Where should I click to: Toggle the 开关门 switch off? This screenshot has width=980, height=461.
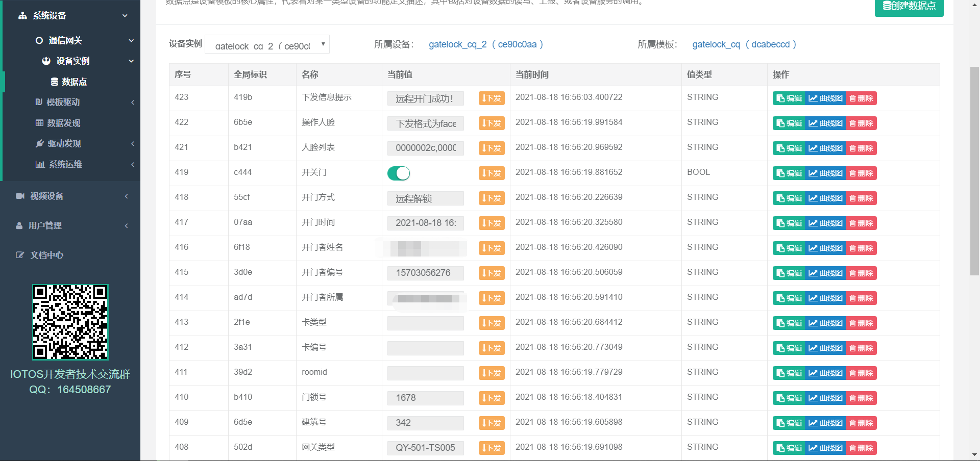coord(399,173)
